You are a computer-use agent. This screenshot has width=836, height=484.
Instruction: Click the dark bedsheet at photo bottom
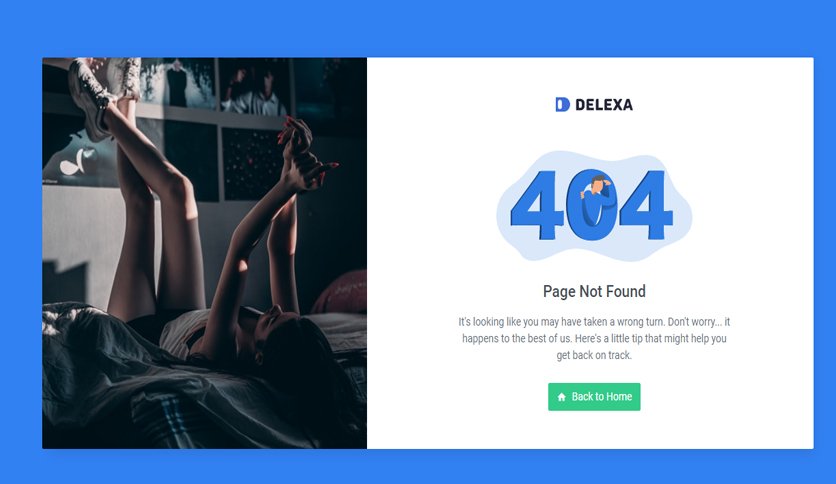pos(160,405)
